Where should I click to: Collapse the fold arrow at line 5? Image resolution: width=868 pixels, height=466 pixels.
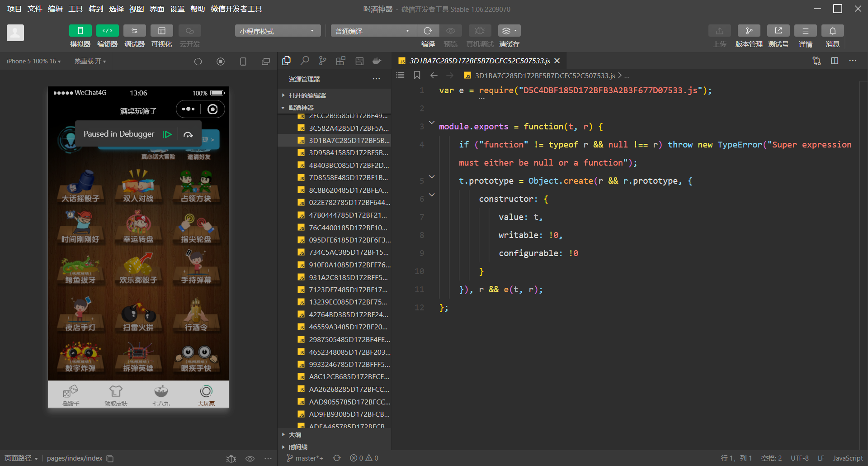(432, 176)
